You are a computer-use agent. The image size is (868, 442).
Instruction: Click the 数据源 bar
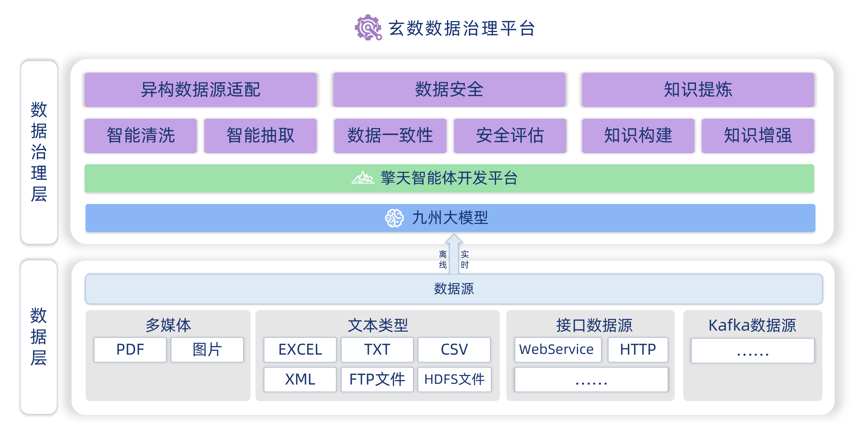[454, 289]
